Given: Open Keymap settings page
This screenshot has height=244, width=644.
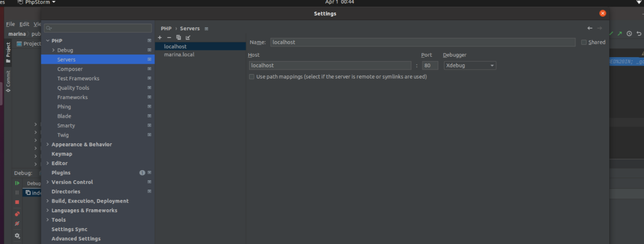Looking at the screenshot, I should [62, 154].
